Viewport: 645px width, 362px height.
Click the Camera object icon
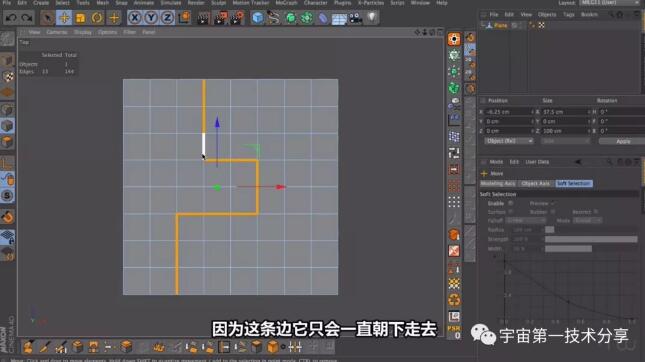point(355,18)
